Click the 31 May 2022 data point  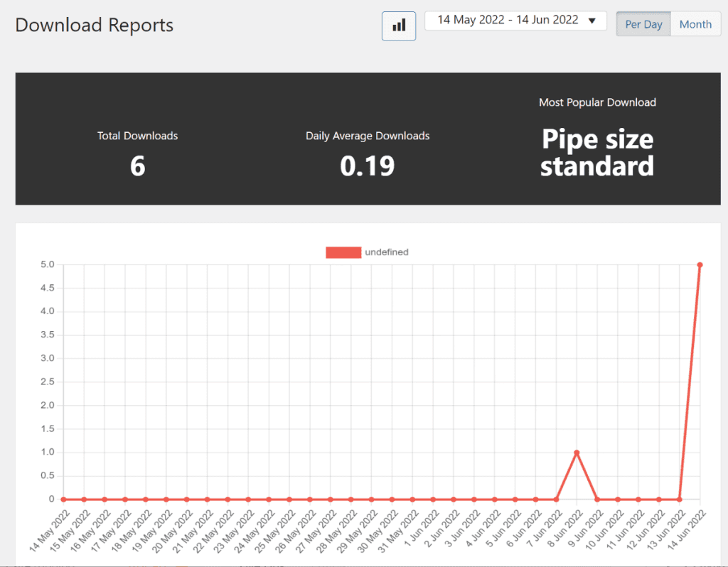pyautogui.click(x=412, y=499)
